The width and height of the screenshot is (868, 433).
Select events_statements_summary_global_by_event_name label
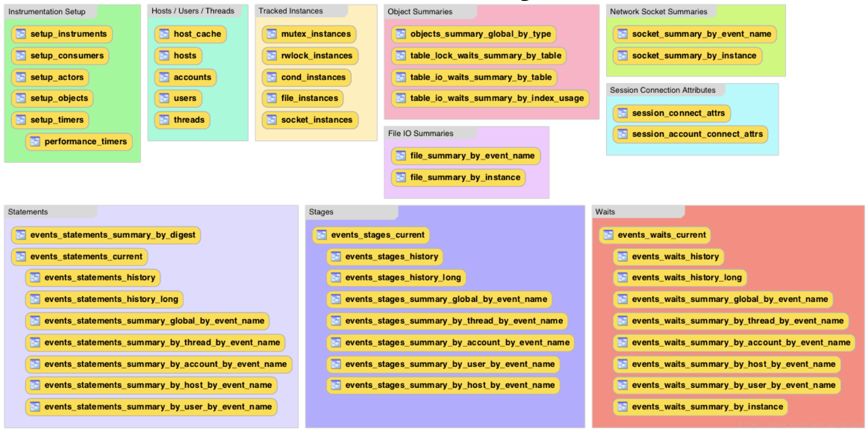[x=155, y=321]
